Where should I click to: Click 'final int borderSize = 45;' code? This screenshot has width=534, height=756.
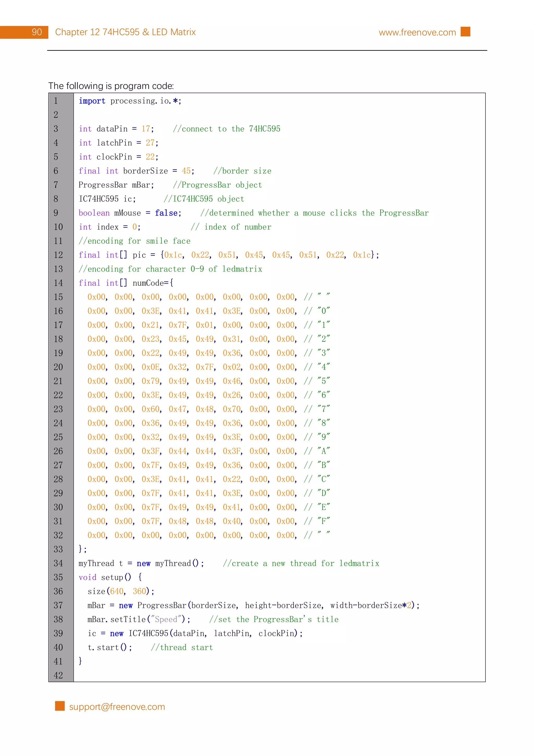137,171
